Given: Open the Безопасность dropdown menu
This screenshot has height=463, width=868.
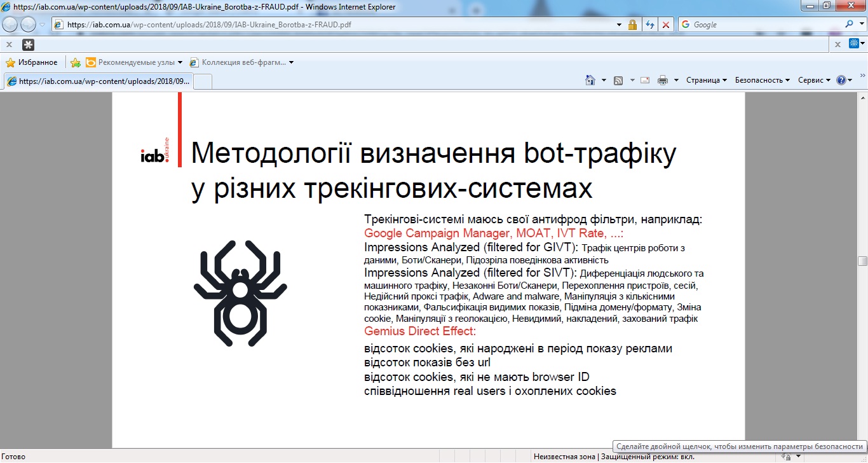Looking at the screenshot, I should [762, 80].
